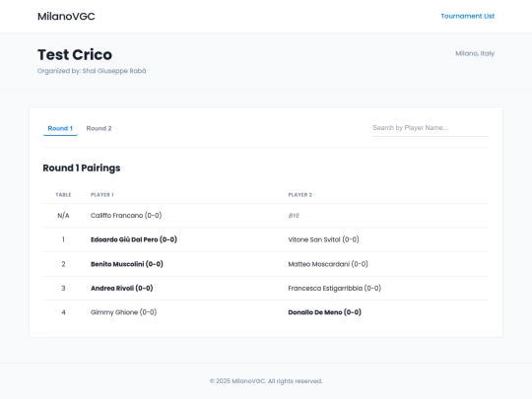The height and width of the screenshot is (399, 532).
Task: Select player Francesca Estigarribbia
Action: tap(335, 288)
